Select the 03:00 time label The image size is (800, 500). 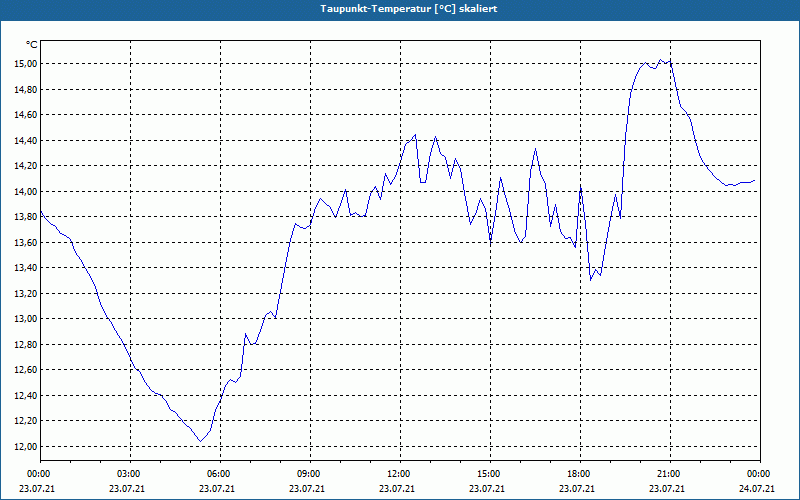[127, 474]
